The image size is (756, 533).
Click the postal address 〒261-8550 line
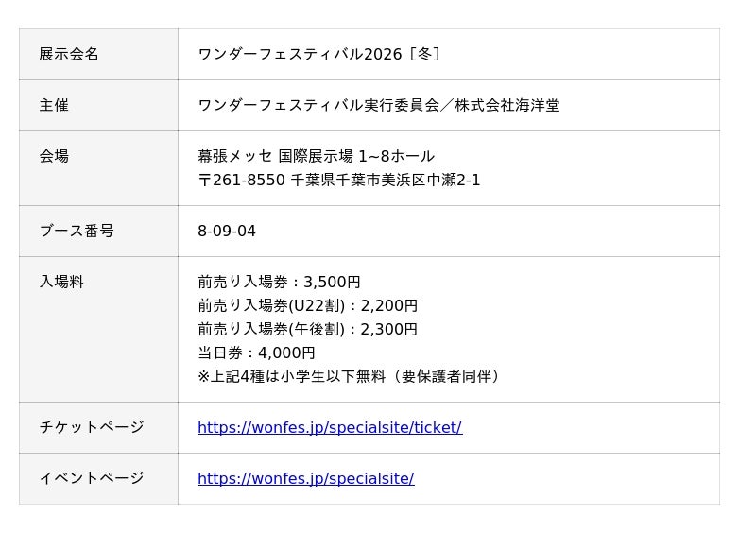pos(338,180)
